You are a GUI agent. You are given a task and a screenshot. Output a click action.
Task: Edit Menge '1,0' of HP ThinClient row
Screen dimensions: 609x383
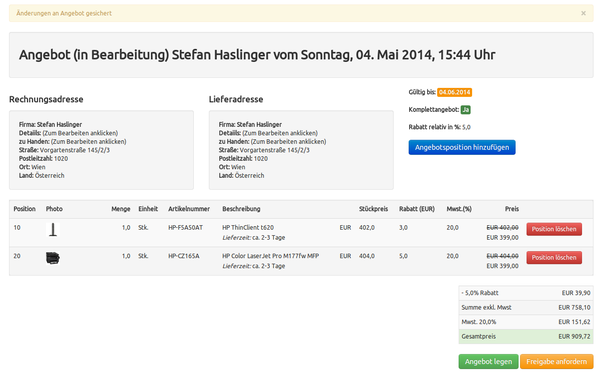[x=126, y=228]
